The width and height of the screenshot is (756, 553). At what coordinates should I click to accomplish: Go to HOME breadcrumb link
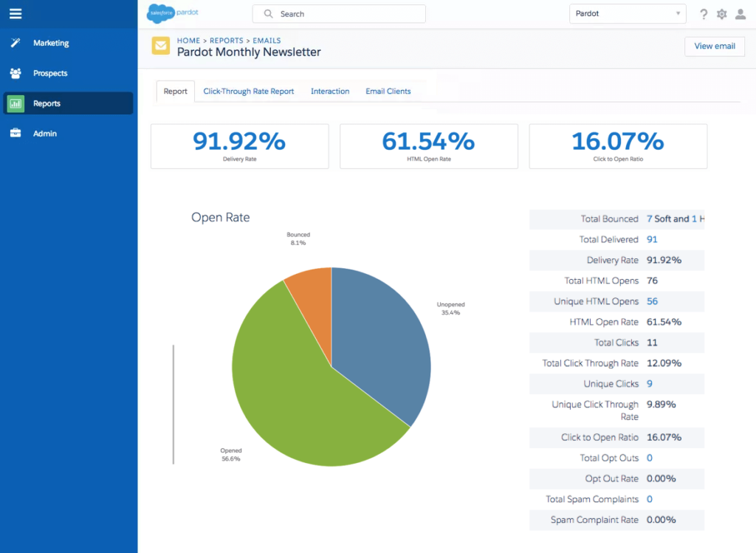[188, 41]
